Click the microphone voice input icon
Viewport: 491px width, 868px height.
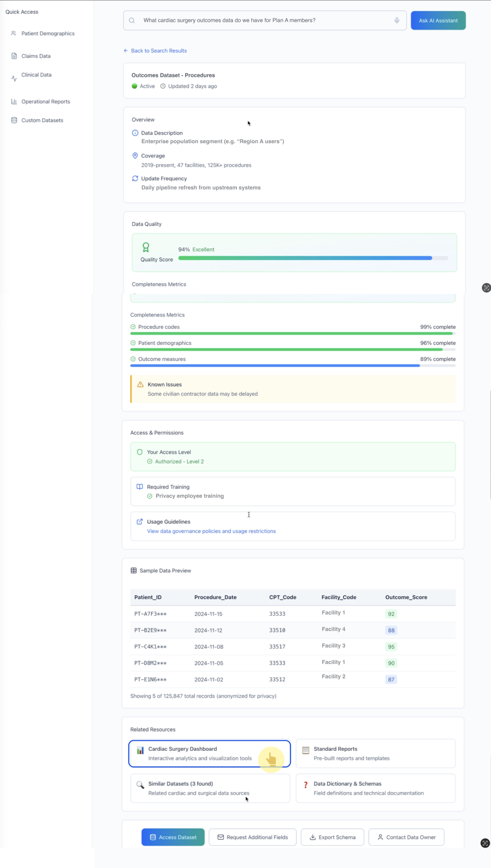click(397, 20)
